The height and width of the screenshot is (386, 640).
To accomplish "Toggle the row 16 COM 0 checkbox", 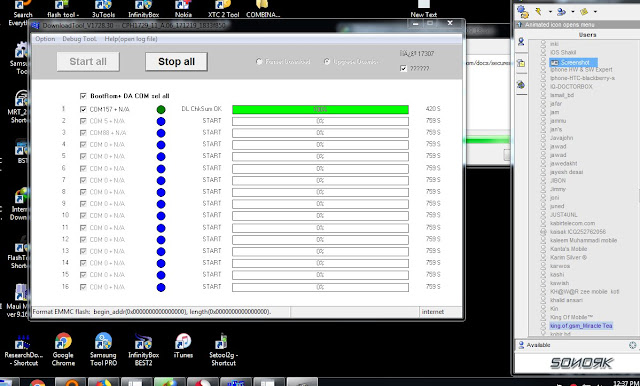I will pyautogui.click(x=83, y=287).
